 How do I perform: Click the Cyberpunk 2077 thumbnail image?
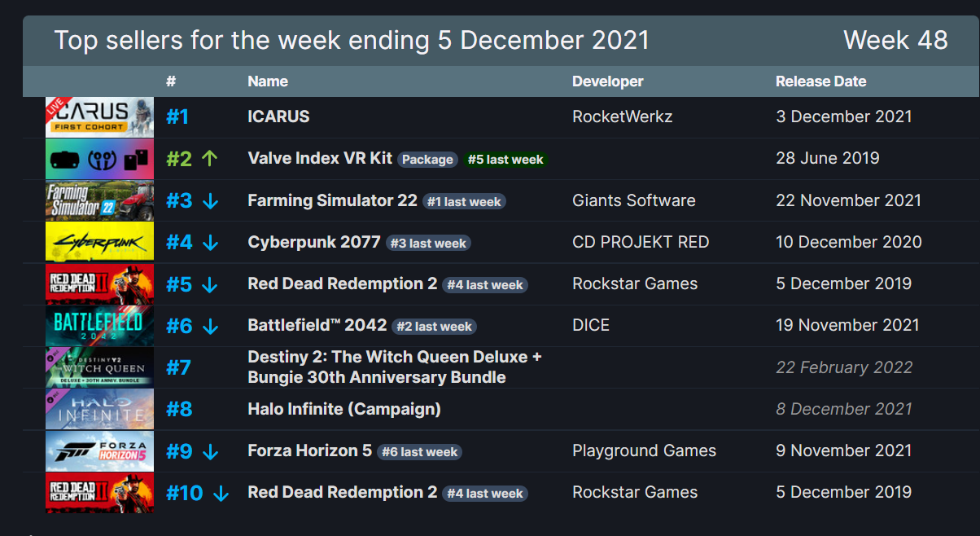point(99,242)
